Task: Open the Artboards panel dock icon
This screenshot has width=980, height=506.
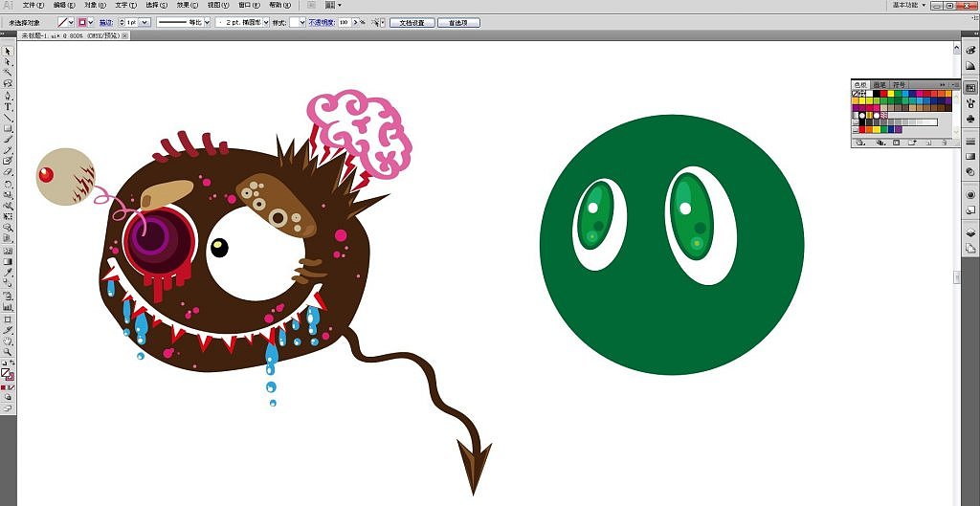Action: (970, 248)
